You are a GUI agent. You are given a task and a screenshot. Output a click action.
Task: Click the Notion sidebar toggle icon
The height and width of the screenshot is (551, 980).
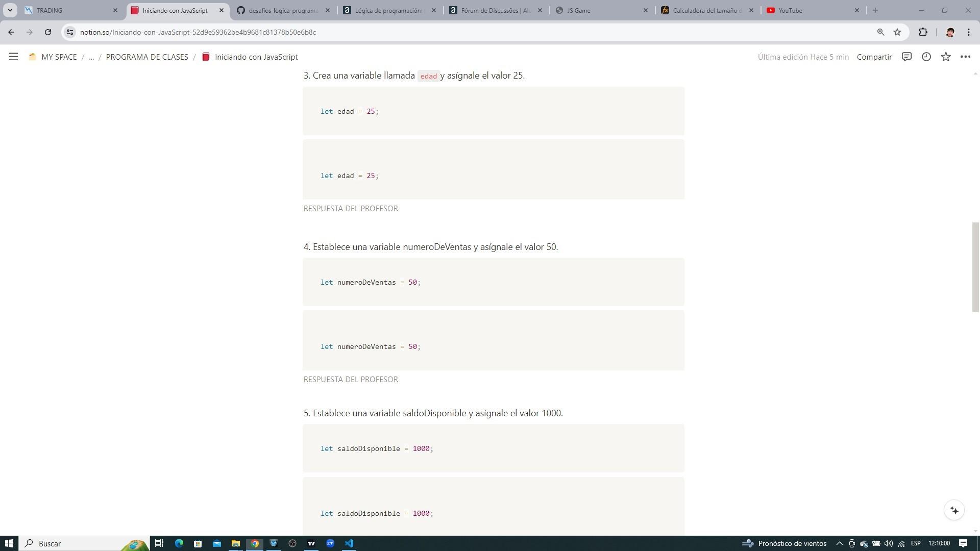pyautogui.click(x=13, y=57)
